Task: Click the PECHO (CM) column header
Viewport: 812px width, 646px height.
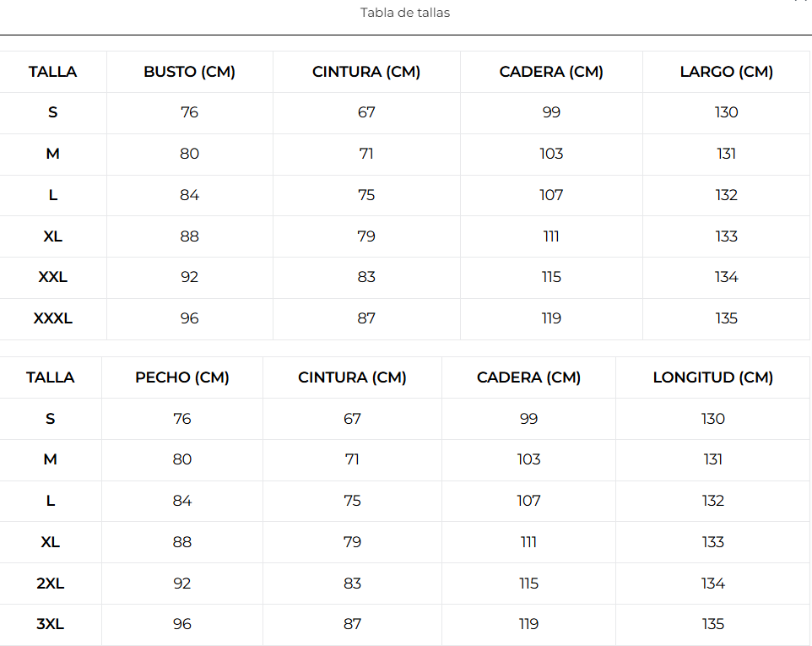Action: coord(182,377)
